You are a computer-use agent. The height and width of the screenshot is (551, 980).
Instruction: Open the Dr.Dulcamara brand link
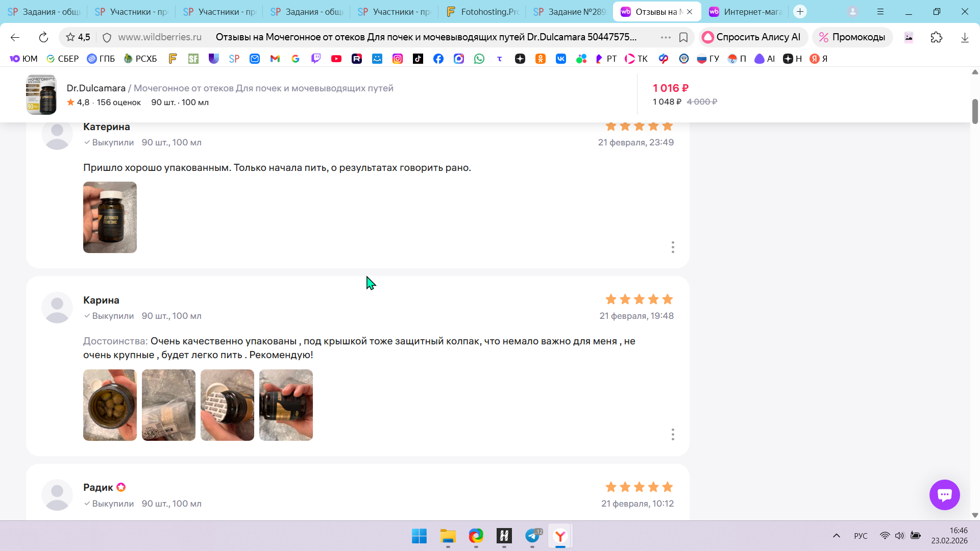(x=96, y=88)
